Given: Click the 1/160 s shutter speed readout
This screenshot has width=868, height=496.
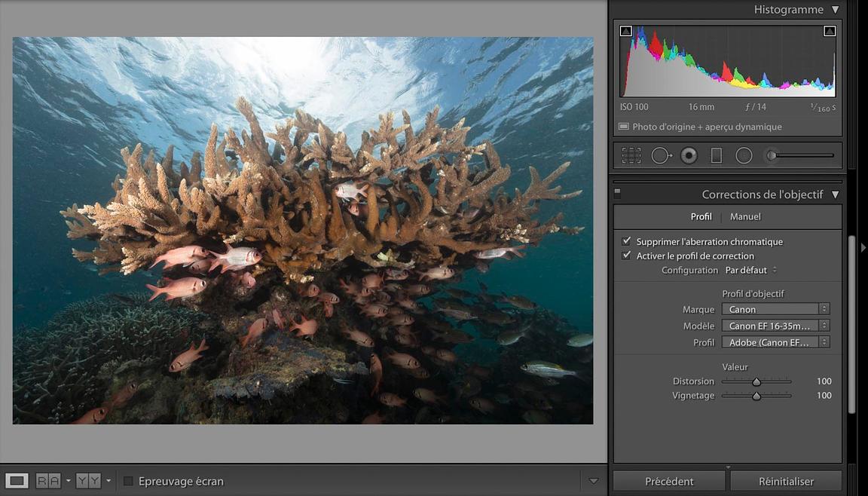Looking at the screenshot, I should [x=823, y=108].
